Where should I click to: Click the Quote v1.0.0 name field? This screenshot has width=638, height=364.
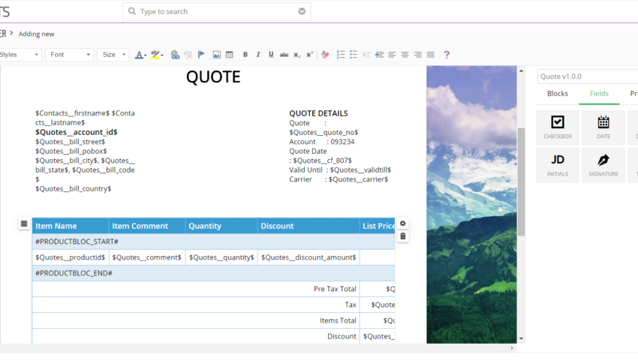(x=588, y=77)
